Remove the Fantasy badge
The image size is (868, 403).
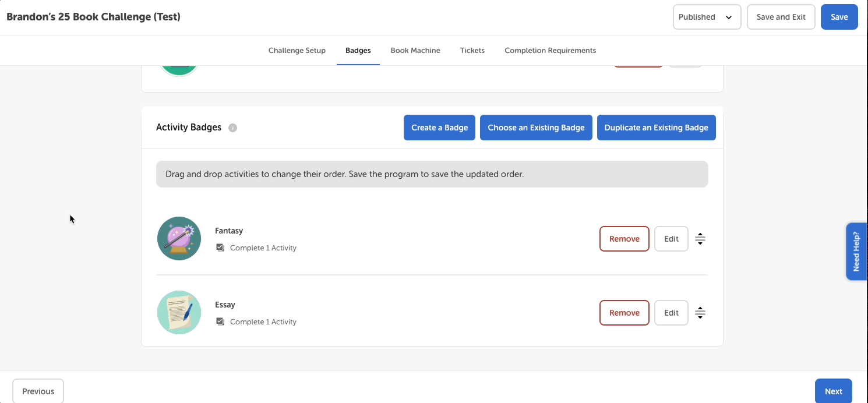(x=624, y=238)
